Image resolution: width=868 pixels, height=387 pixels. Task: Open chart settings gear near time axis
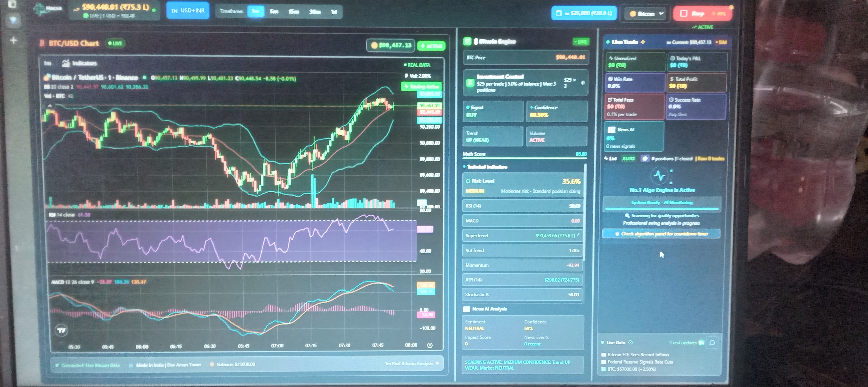click(430, 345)
